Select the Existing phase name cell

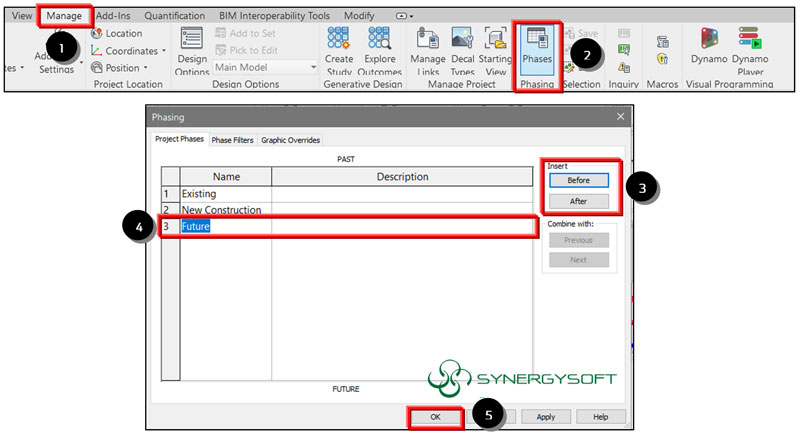(x=226, y=194)
